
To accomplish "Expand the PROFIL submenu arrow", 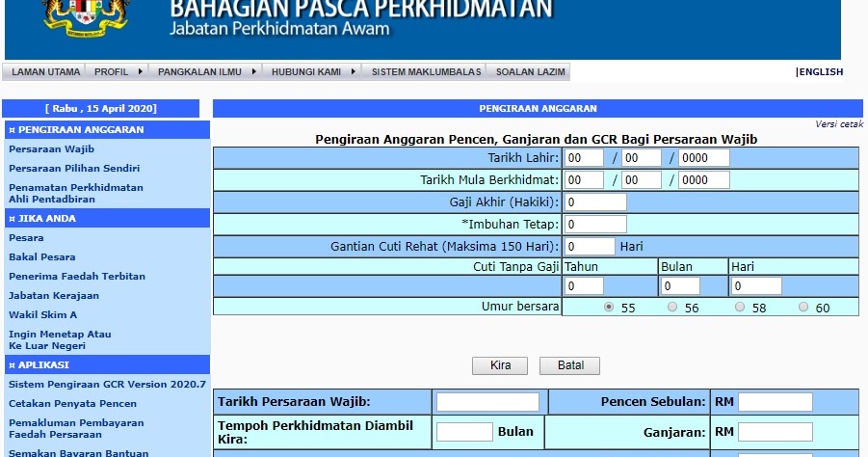I will click(x=140, y=71).
